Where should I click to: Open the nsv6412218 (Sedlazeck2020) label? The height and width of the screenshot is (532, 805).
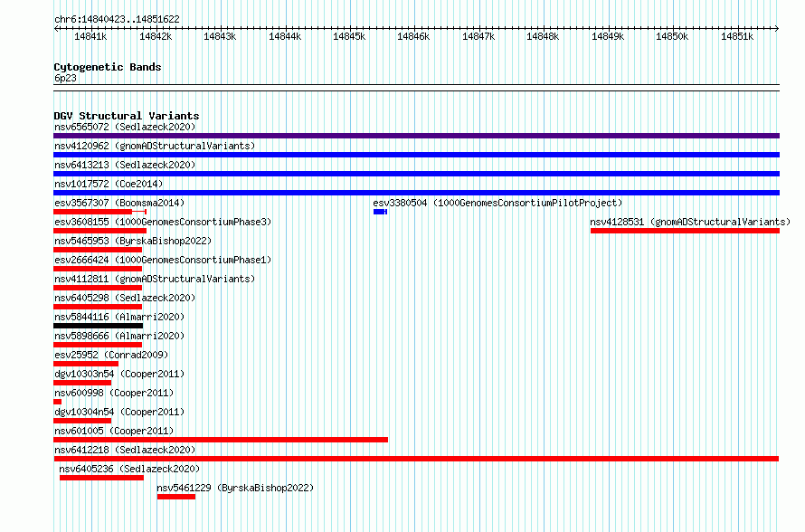tap(125, 450)
